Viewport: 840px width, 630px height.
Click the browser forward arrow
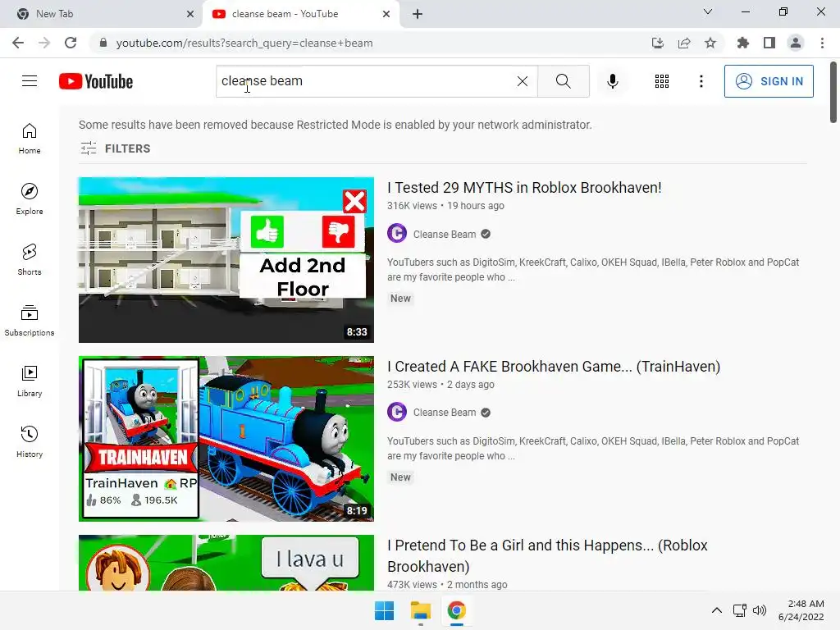pos(44,43)
